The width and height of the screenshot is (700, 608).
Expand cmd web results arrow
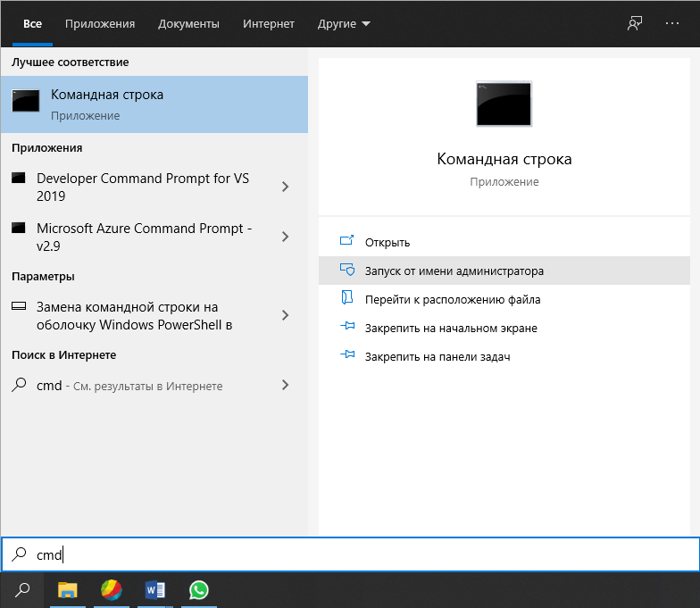point(286,385)
